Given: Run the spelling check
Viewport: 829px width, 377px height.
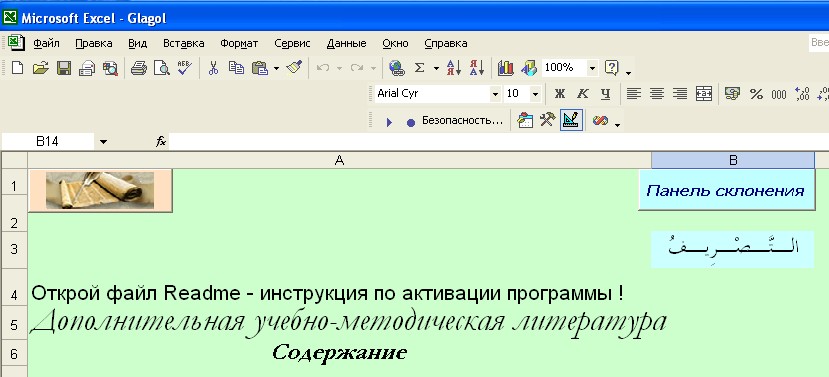Looking at the screenshot, I should (x=185, y=68).
